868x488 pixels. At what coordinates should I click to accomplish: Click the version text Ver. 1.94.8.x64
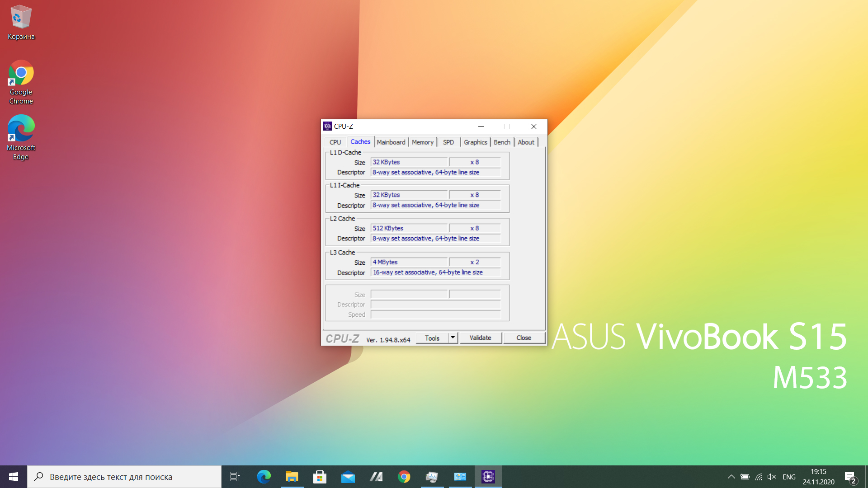point(388,340)
